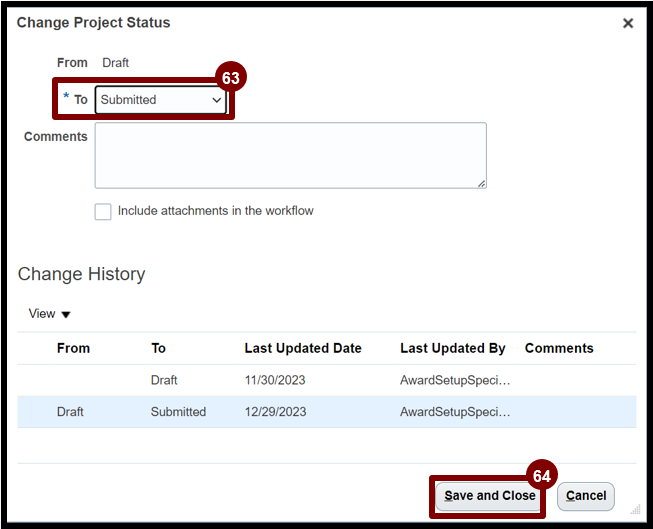Image resolution: width=653 pixels, height=529 pixels.
Task: Click the Comments column header in table
Action: [x=558, y=348]
